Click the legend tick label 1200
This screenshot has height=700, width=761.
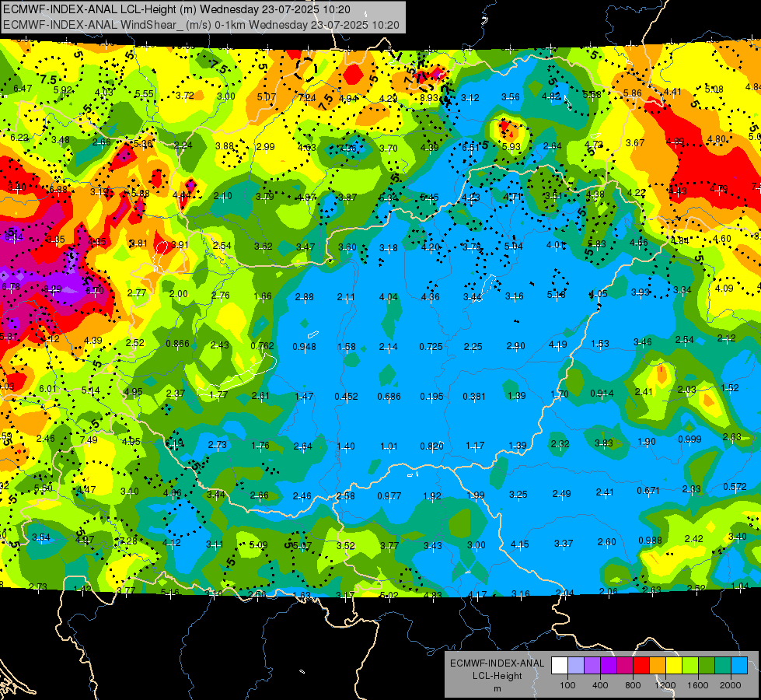[665, 685]
